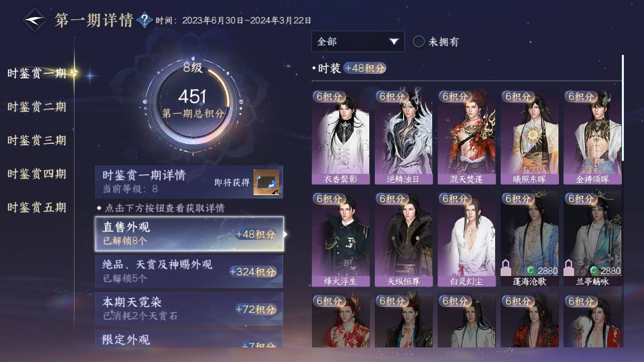Select the 混天焚莲 outfit thumbnail
Viewport: 644px width, 362px height.
(466, 137)
